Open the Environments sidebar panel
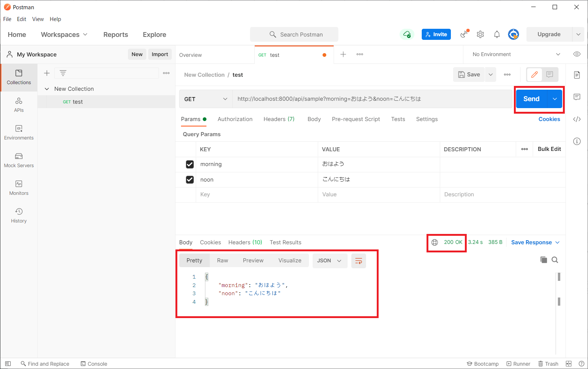 coord(19,133)
